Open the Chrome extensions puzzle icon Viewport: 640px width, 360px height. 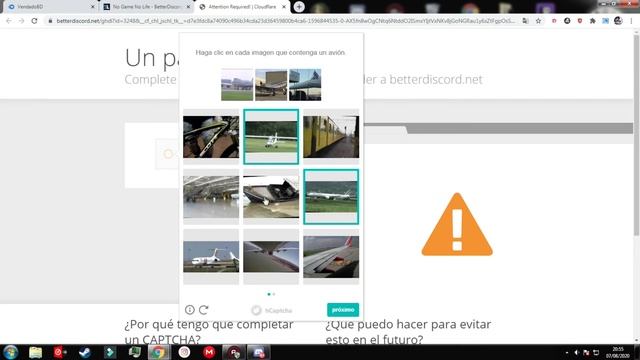(x=593, y=21)
